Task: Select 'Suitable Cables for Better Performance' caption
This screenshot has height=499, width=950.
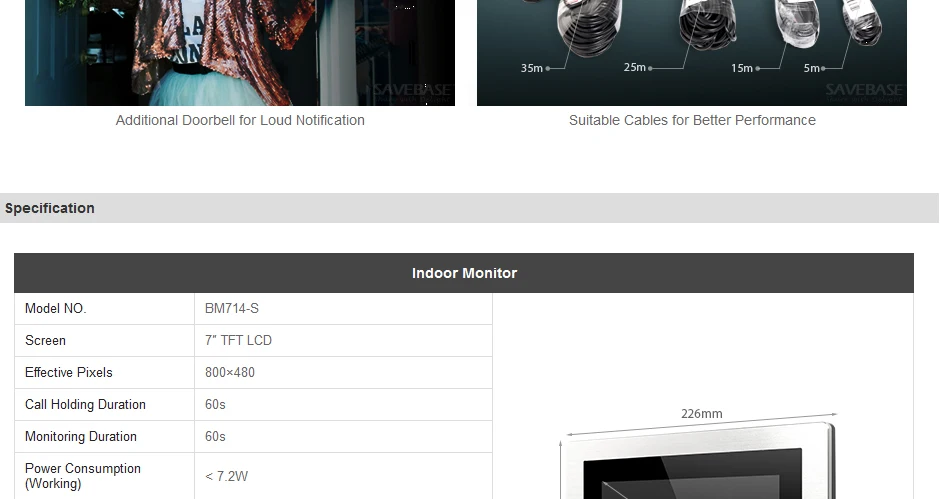Action: coord(692,120)
